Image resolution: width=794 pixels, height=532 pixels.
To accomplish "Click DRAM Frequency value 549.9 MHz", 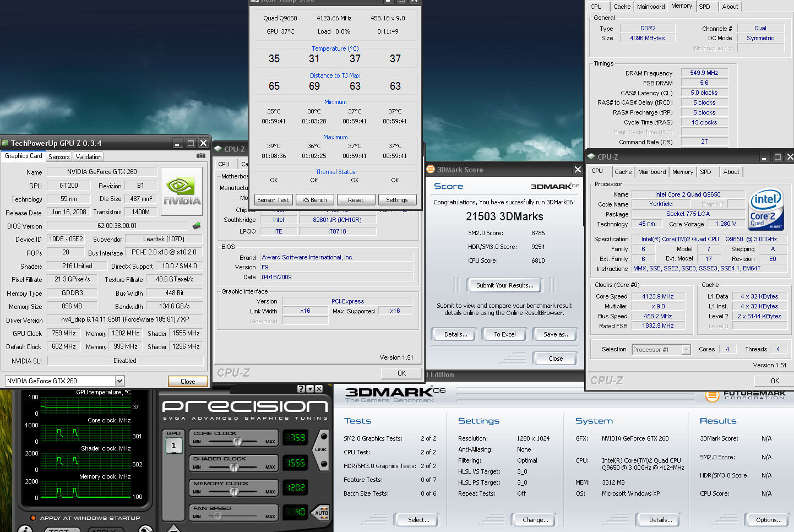I will 704,73.
